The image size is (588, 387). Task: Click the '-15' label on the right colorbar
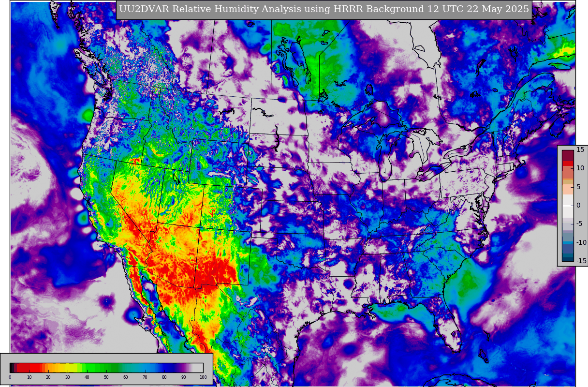(x=581, y=261)
